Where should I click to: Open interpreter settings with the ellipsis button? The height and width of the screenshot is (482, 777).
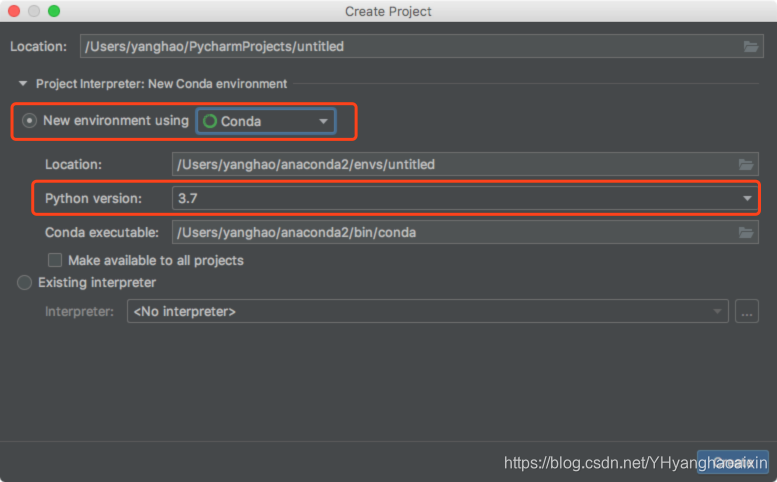pyautogui.click(x=747, y=312)
